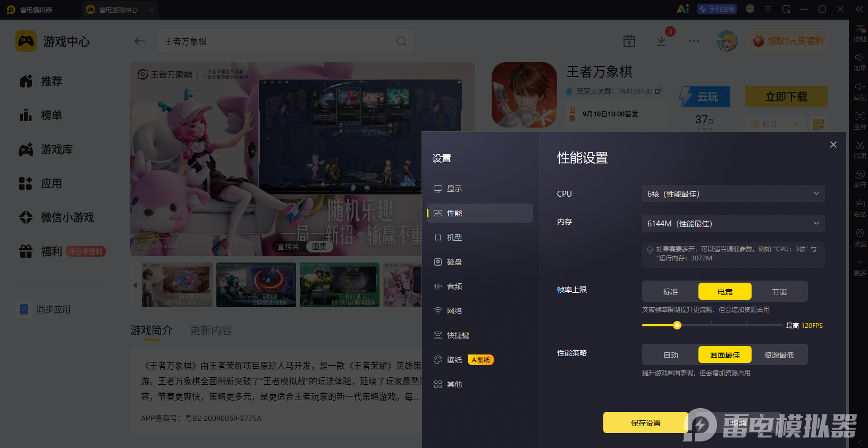Expand the 腾讯 channel dropdown
The height and width of the screenshot is (448, 868).
coord(775,124)
